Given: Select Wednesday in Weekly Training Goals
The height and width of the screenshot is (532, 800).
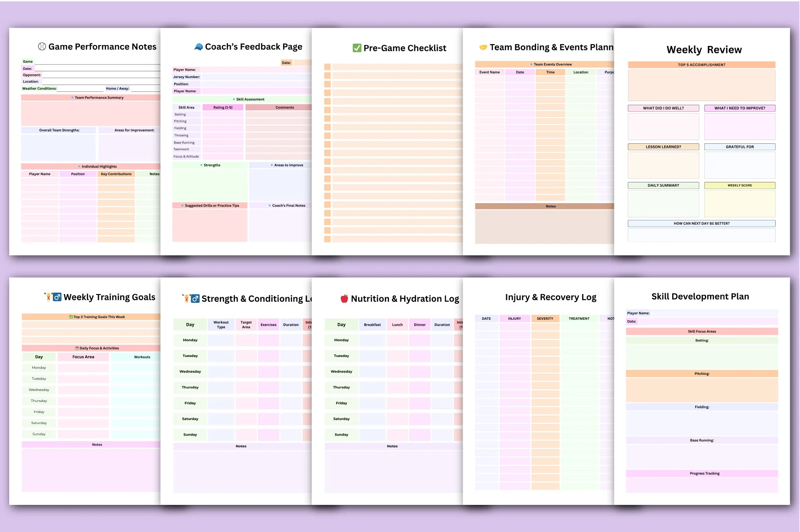Looking at the screenshot, I should tap(39, 390).
